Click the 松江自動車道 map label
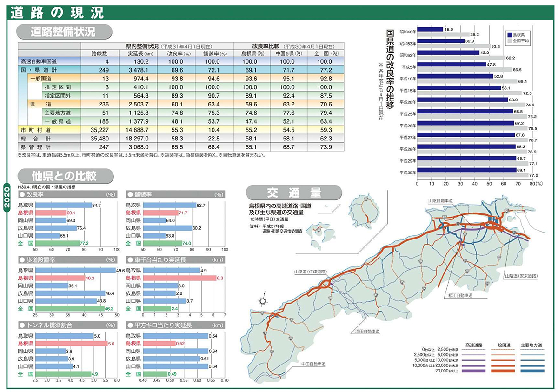 tap(458, 295)
